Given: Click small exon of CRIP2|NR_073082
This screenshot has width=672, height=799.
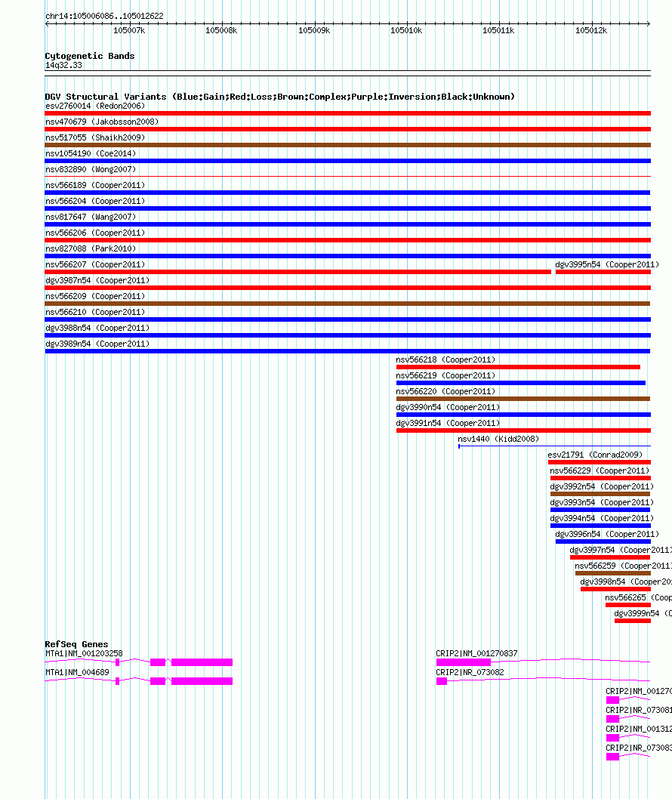Looking at the screenshot, I should pyautogui.click(x=442, y=681).
